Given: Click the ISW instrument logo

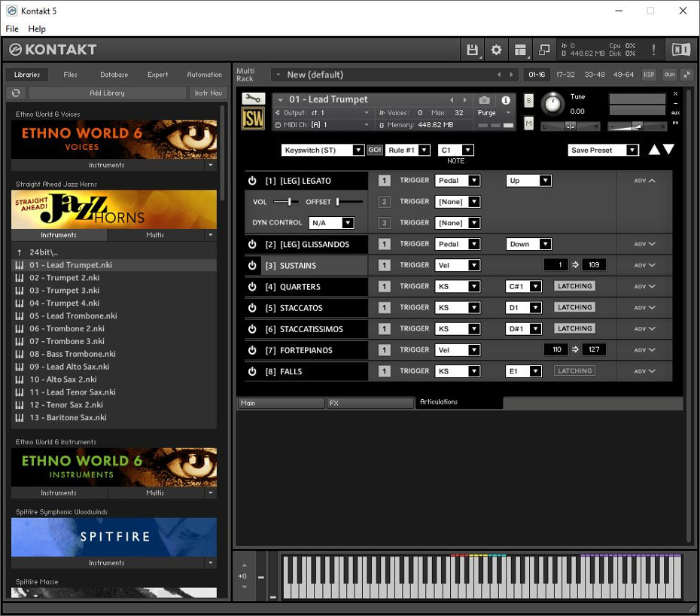Looking at the screenshot, I should (253, 119).
